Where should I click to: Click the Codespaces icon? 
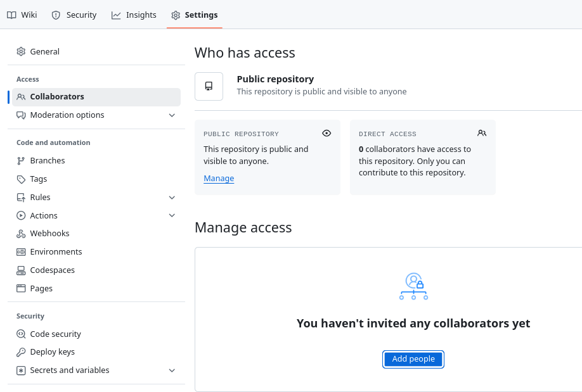20,270
